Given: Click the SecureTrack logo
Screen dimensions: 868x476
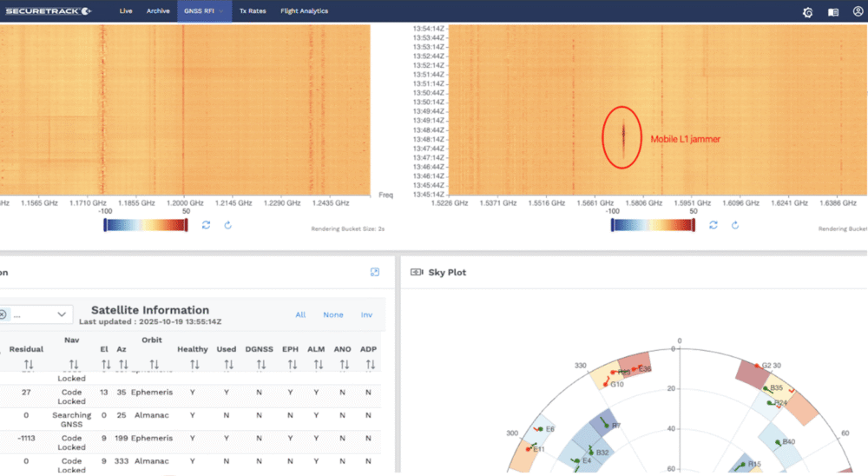Looking at the screenshot, I should coord(48,11).
